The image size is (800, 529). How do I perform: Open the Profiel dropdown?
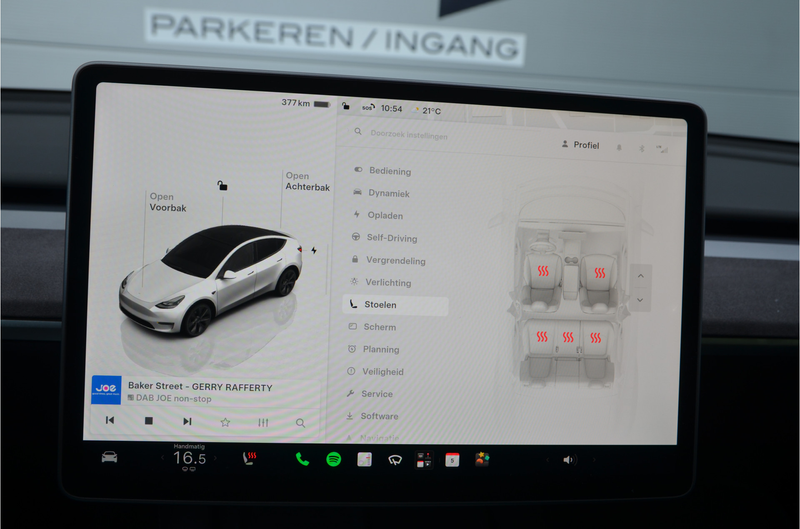click(580, 145)
